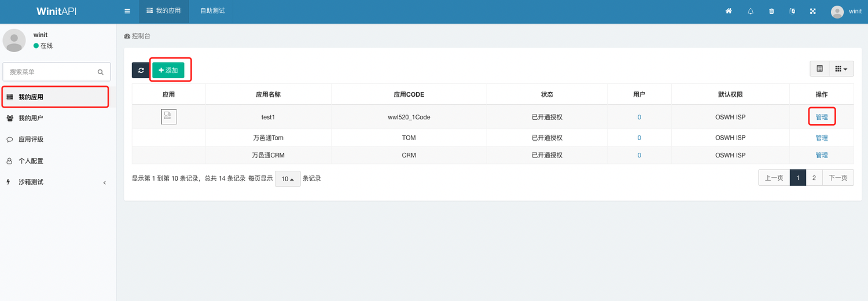Go to page 2 in pagination
868x301 pixels.
[x=814, y=178]
